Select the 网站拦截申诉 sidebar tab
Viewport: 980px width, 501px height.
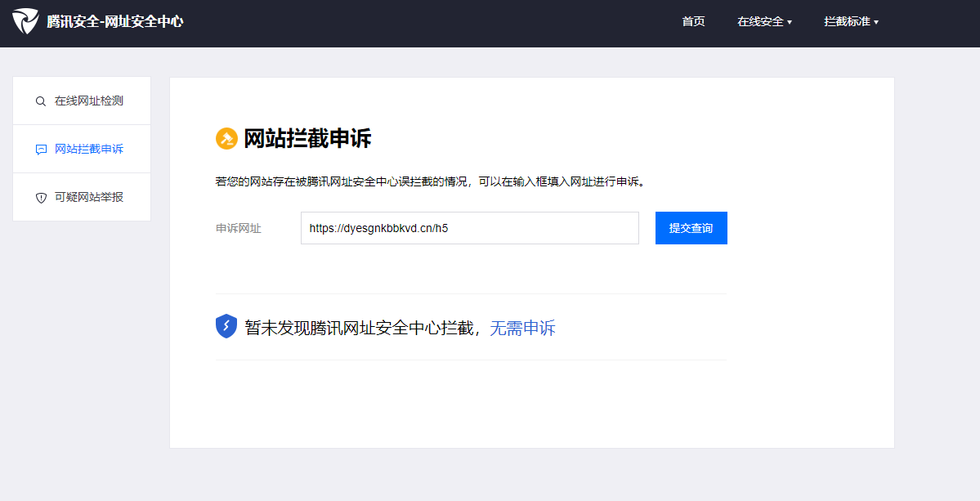pyautogui.click(x=82, y=149)
